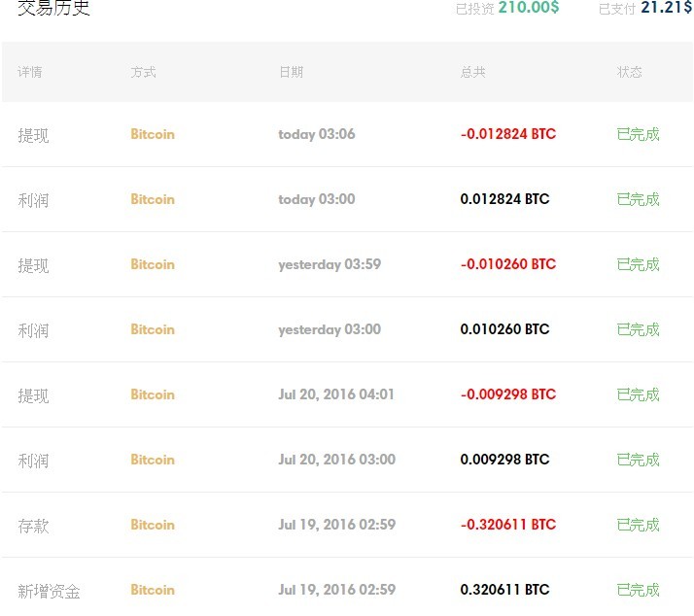Screen dimensions: 694x616
Task: Open the Bitcoin link in today 03:06 row
Action: (153, 134)
